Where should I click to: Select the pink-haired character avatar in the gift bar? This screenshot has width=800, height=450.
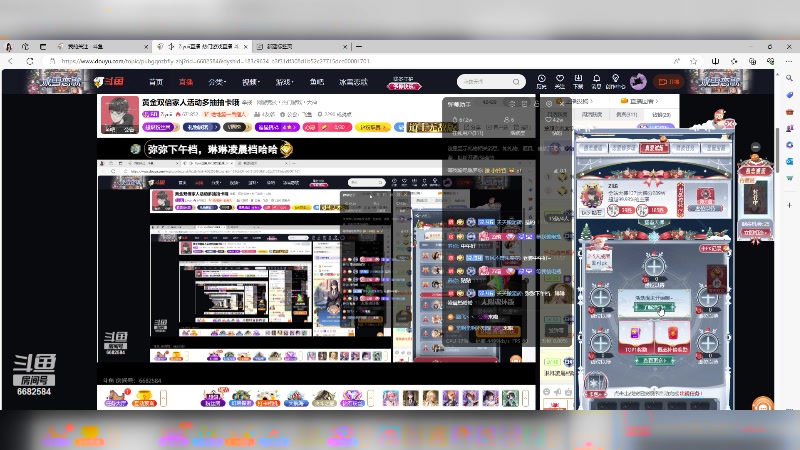tap(391, 397)
